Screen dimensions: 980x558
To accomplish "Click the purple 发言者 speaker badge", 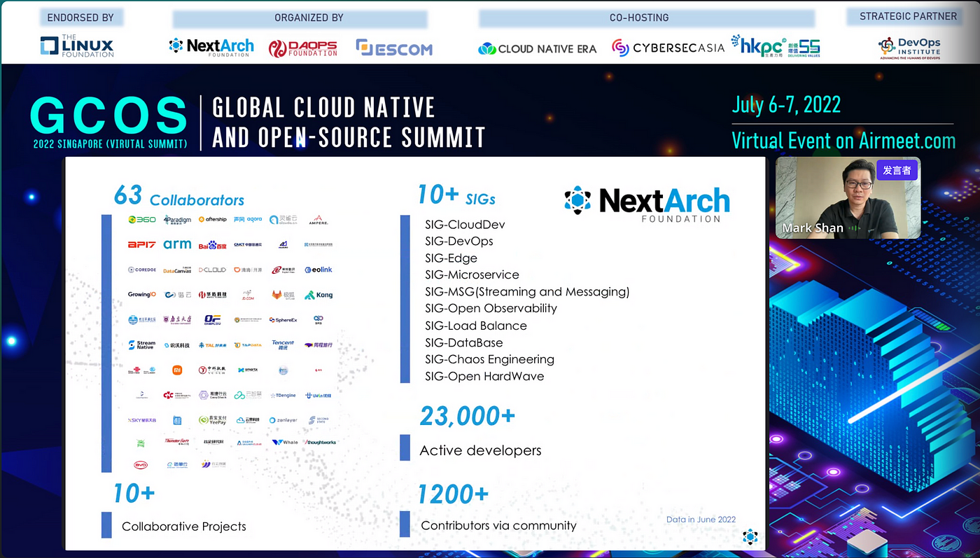I will [897, 170].
